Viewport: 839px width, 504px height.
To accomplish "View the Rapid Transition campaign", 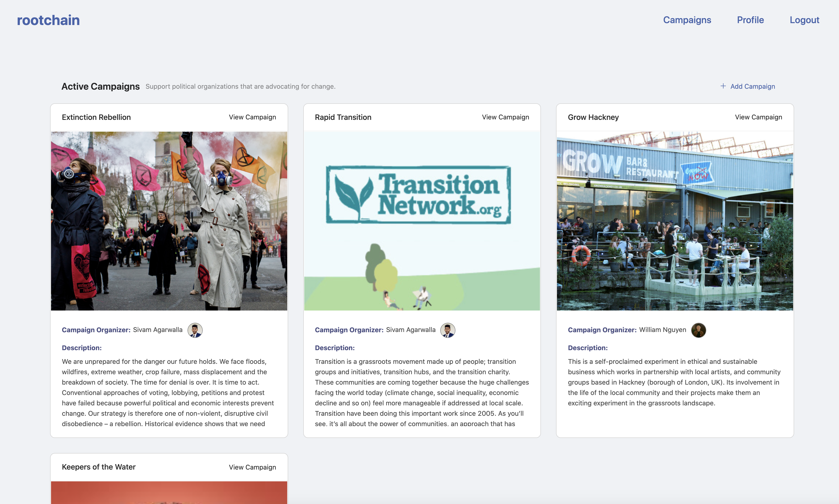I will [505, 117].
